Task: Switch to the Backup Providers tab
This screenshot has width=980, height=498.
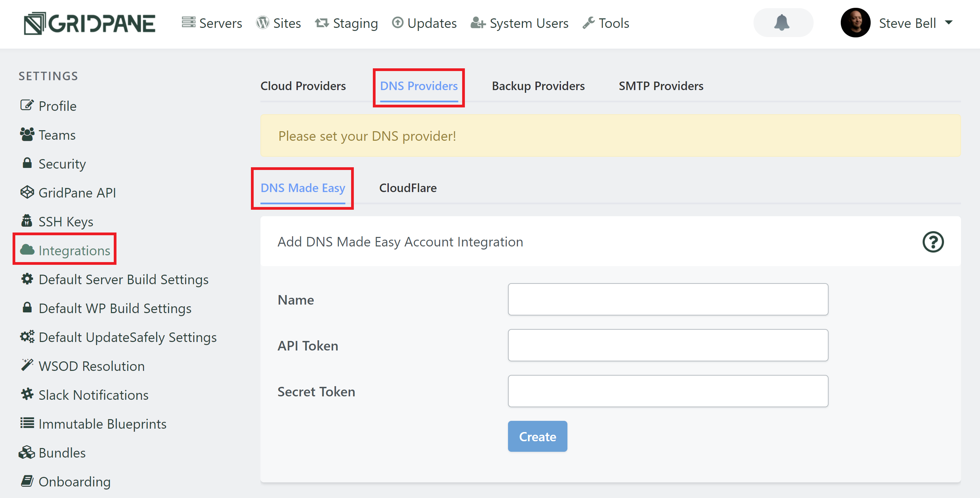Action: pos(538,86)
